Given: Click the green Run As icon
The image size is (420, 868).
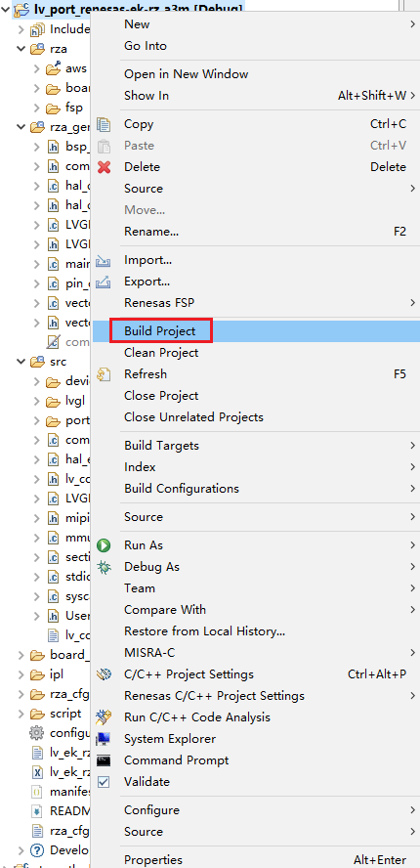Looking at the screenshot, I should [x=104, y=545].
